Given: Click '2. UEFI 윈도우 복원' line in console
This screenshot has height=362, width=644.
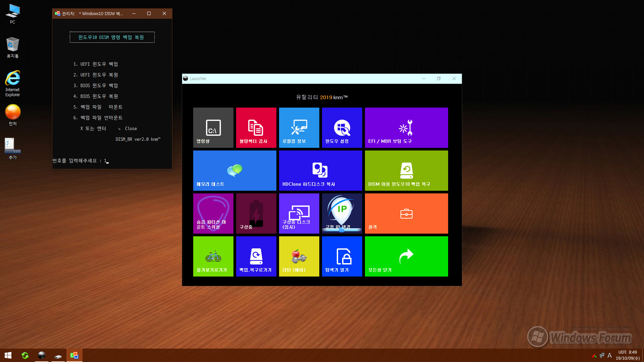Looking at the screenshot, I should tap(96, 75).
